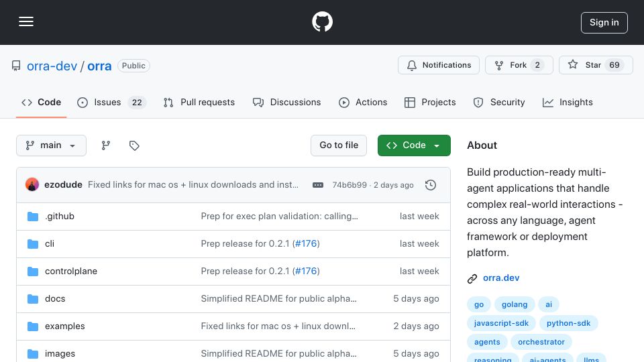Open the Actions tab
The height and width of the screenshot is (362, 644).
coord(363,102)
